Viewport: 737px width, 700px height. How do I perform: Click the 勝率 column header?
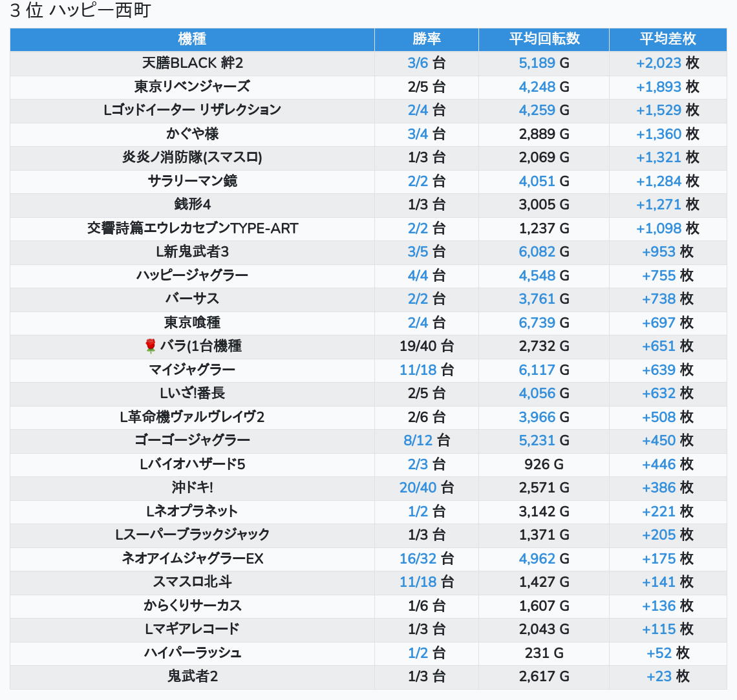(x=427, y=39)
